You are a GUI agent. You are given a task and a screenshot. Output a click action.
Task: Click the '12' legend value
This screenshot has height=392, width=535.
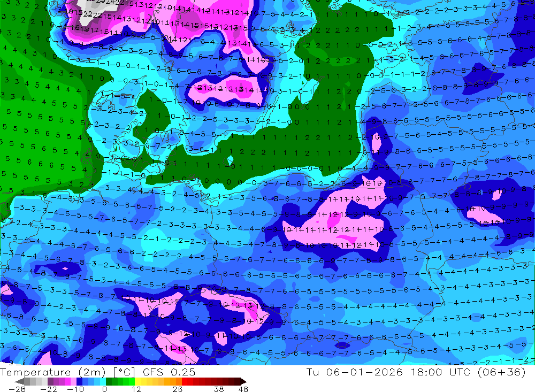pos(136,389)
